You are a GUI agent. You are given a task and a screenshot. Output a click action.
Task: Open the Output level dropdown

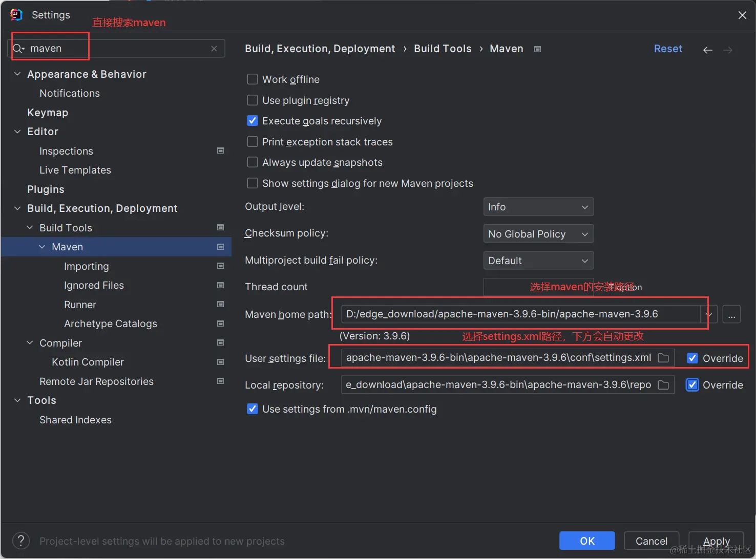pyautogui.click(x=538, y=207)
